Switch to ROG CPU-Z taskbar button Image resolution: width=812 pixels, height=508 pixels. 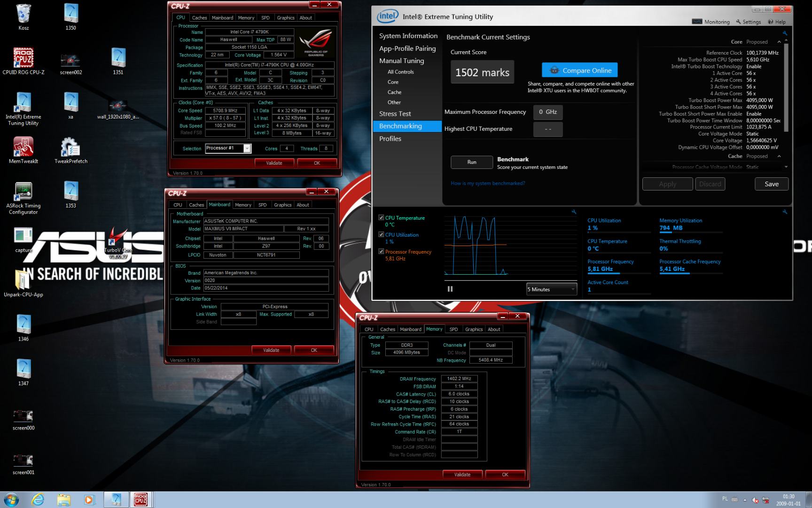pos(141,500)
